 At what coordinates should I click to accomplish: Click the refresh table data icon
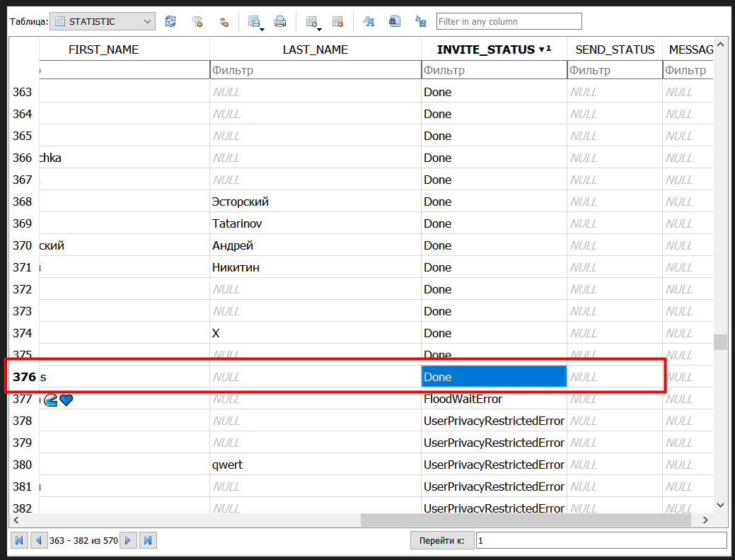170,22
